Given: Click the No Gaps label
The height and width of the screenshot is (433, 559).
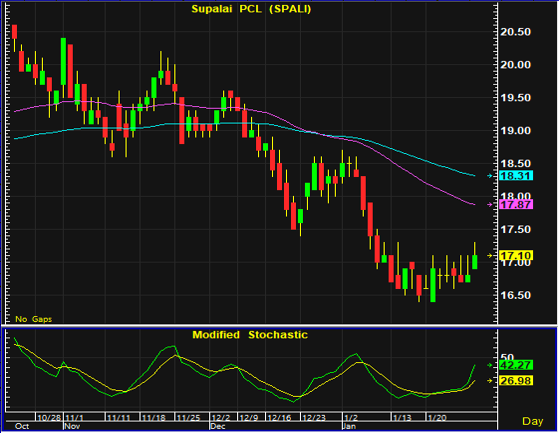Looking at the screenshot, I should pos(34,319).
